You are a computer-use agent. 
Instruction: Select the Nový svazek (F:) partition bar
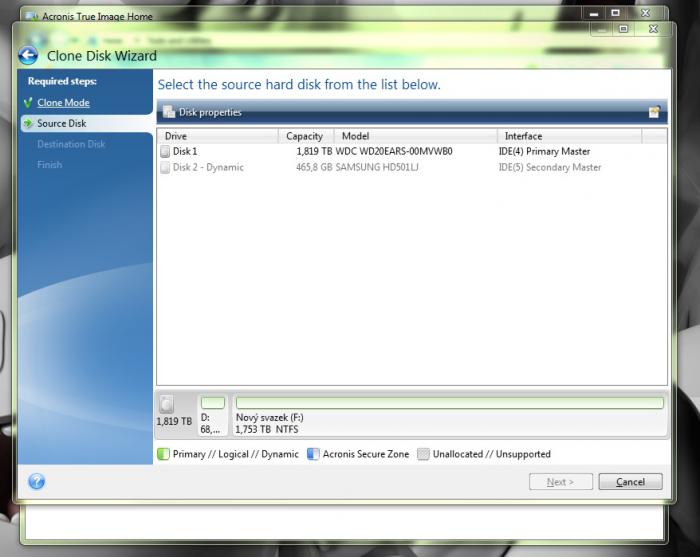click(x=449, y=403)
